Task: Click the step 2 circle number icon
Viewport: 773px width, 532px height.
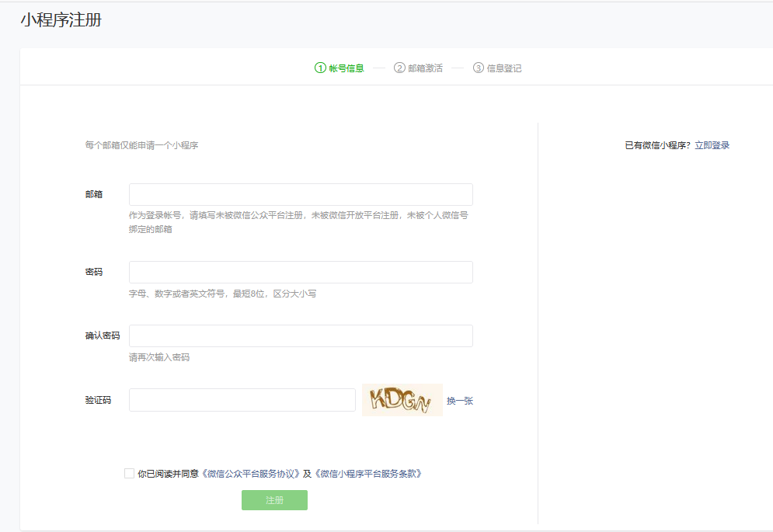Action: (x=399, y=68)
